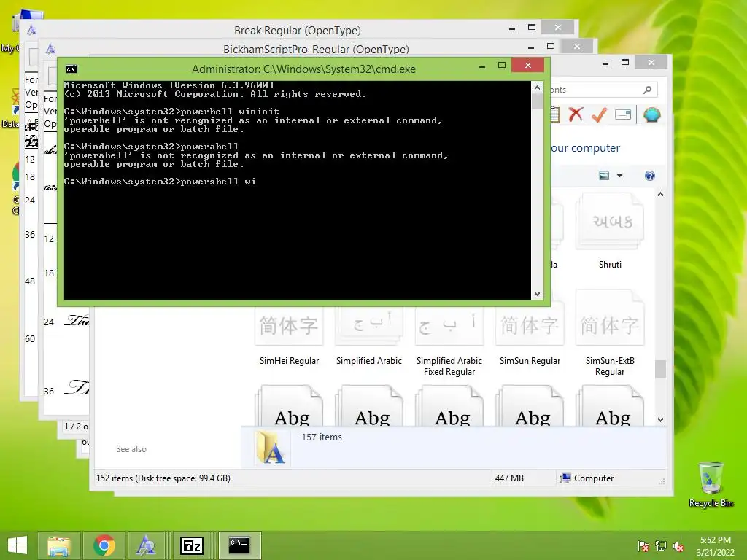This screenshot has width=747, height=560.
Task: Click the Break Regular (OpenType) window title
Action: [298, 30]
